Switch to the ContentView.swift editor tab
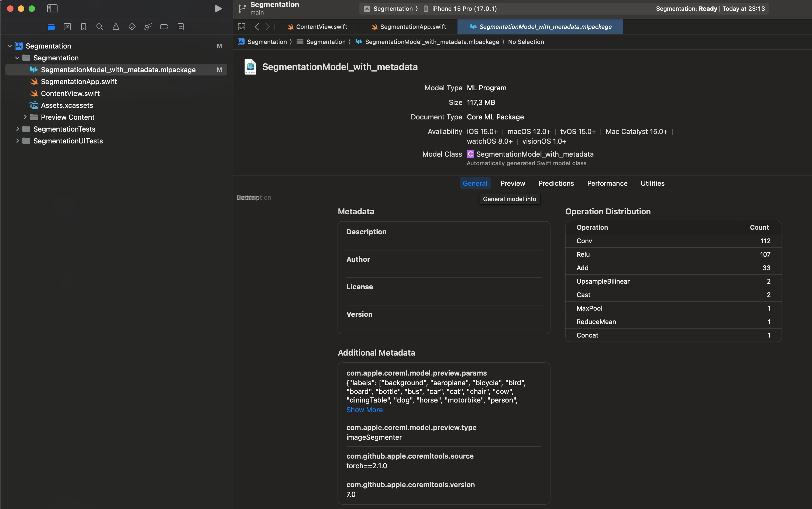This screenshot has width=812, height=509. click(317, 27)
